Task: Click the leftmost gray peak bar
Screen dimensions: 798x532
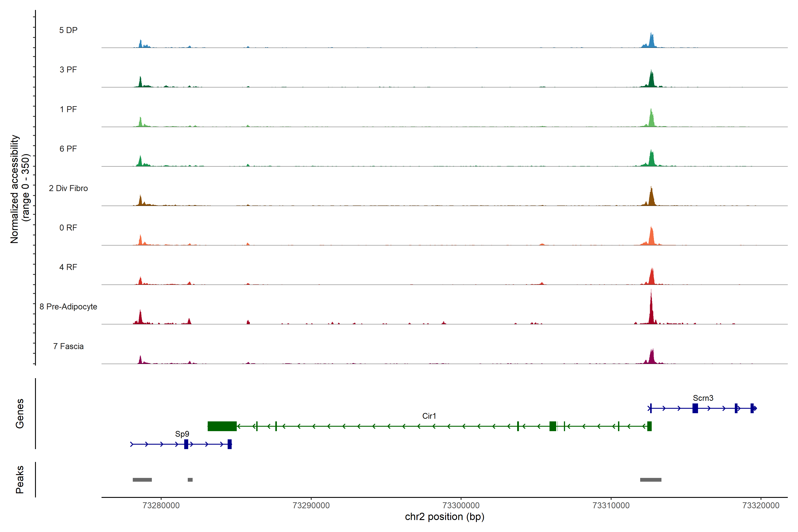Action: 142,480
